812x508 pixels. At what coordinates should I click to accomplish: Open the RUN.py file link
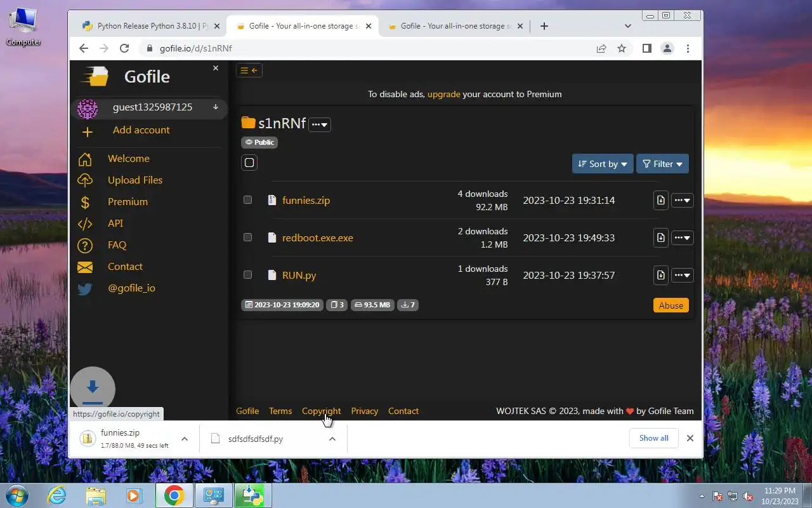(299, 275)
